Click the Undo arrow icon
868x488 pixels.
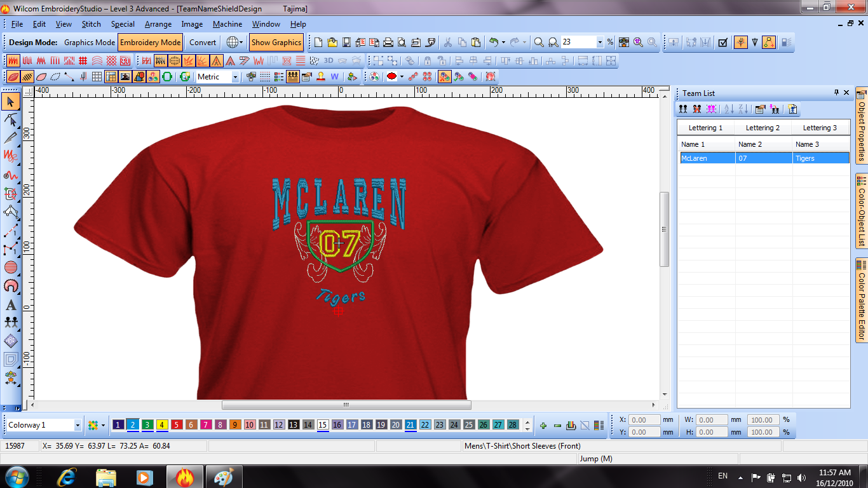494,43
